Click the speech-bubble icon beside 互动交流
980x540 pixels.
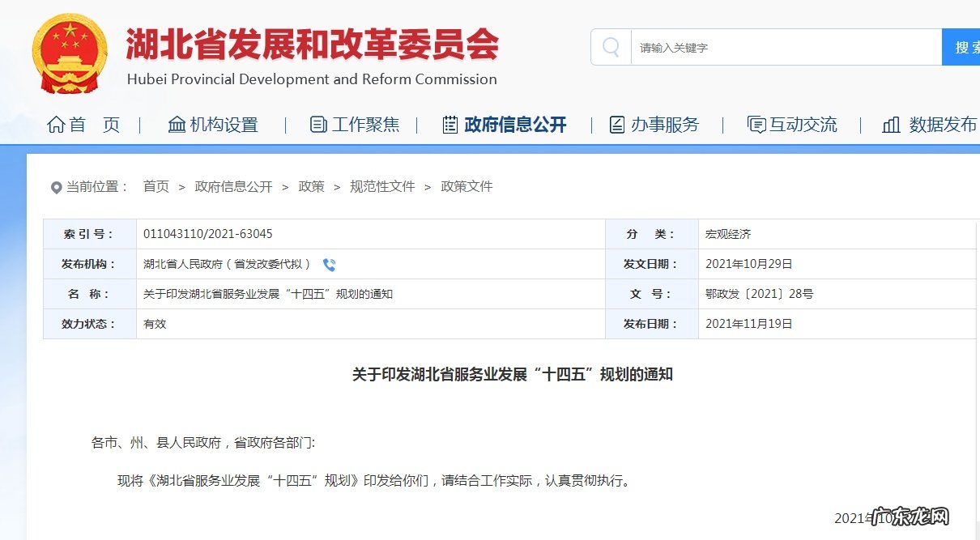(x=756, y=125)
